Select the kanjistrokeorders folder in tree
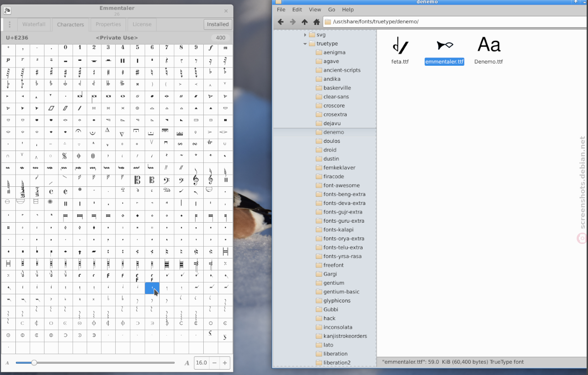Viewport: 588px width, 375px height. (345, 336)
